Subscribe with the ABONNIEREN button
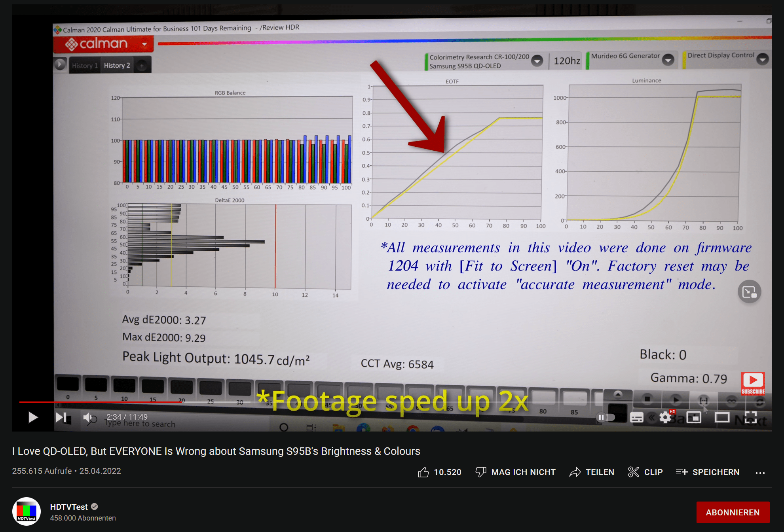 (x=733, y=512)
